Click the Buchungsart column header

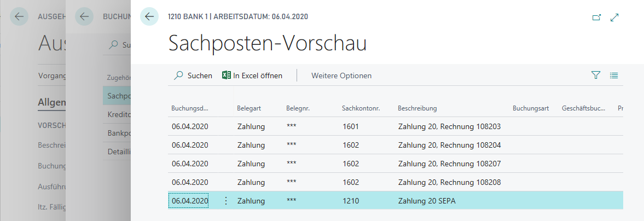[x=530, y=108]
